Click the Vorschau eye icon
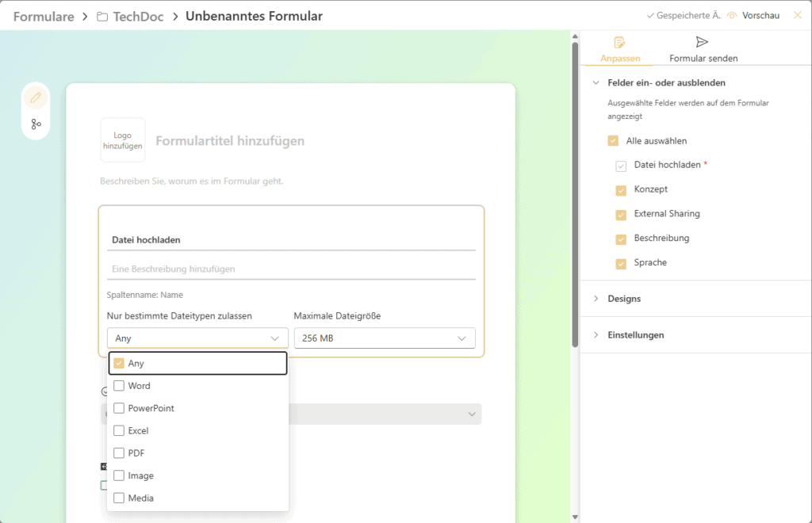This screenshot has height=523, width=812. click(x=732, y=16)
